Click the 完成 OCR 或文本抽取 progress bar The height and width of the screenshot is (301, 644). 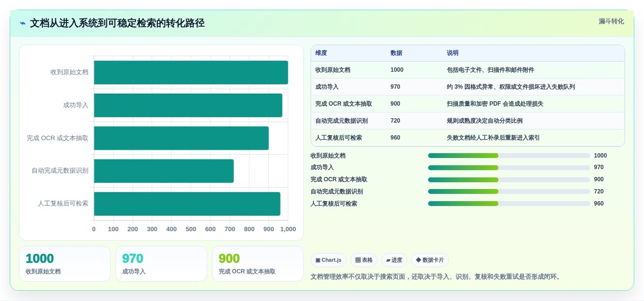click(509, 179)
